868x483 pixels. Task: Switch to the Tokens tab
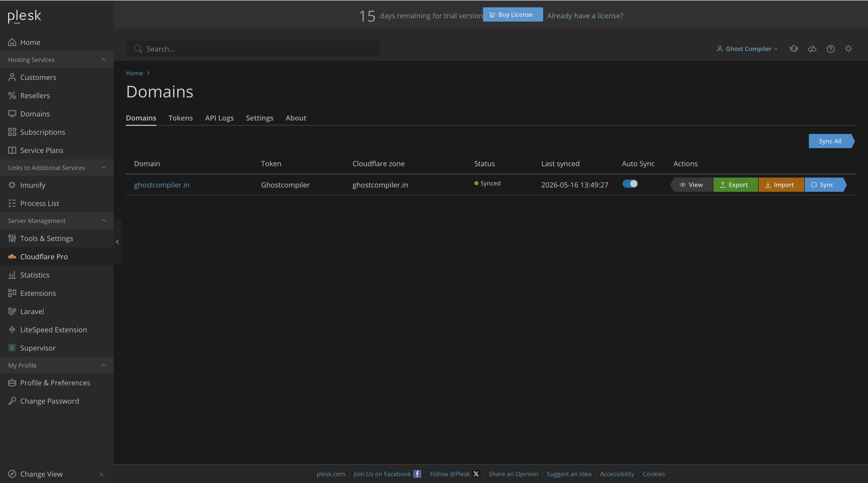[x=181, y=118]
